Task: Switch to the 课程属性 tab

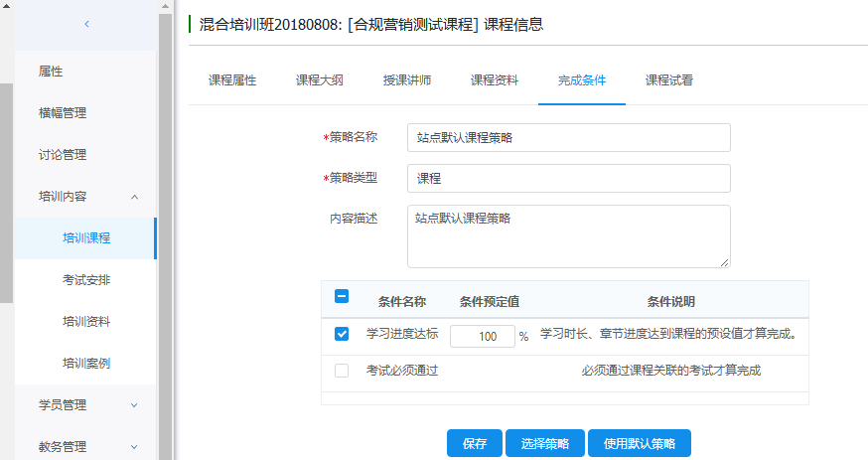Action: (x=232, y=80)
